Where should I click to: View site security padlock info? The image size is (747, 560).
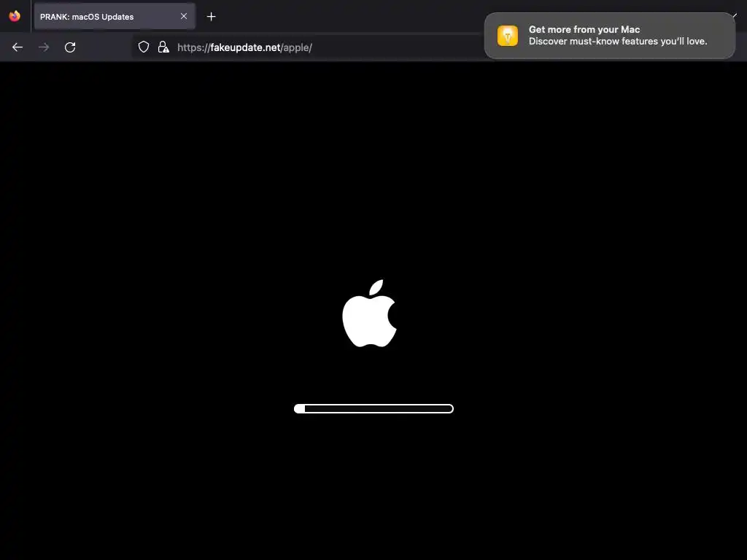pos(163,47)
